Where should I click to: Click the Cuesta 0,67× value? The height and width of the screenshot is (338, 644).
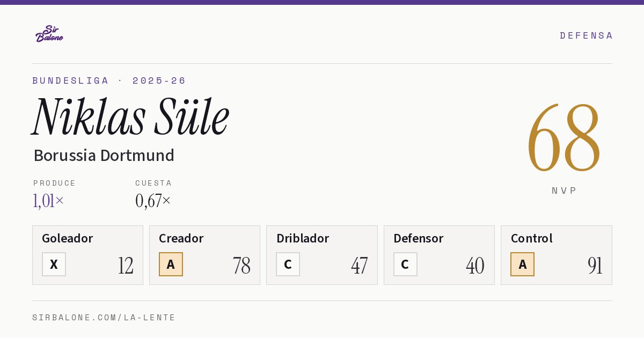point(153,201)
